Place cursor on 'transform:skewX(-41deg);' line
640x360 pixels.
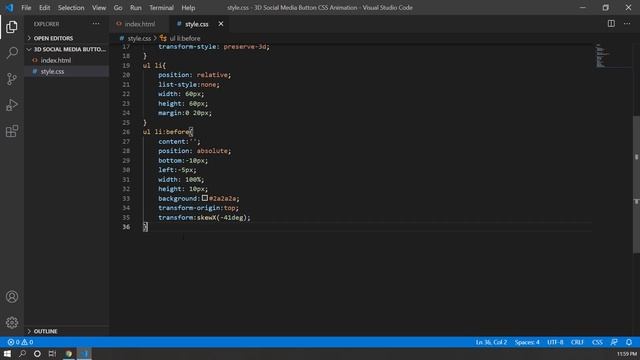click(204, 218)
